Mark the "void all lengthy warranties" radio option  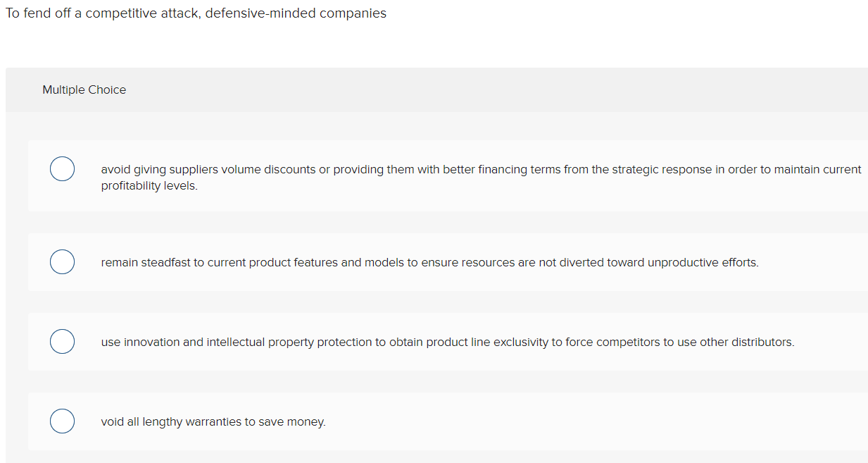tap(62, 421)
